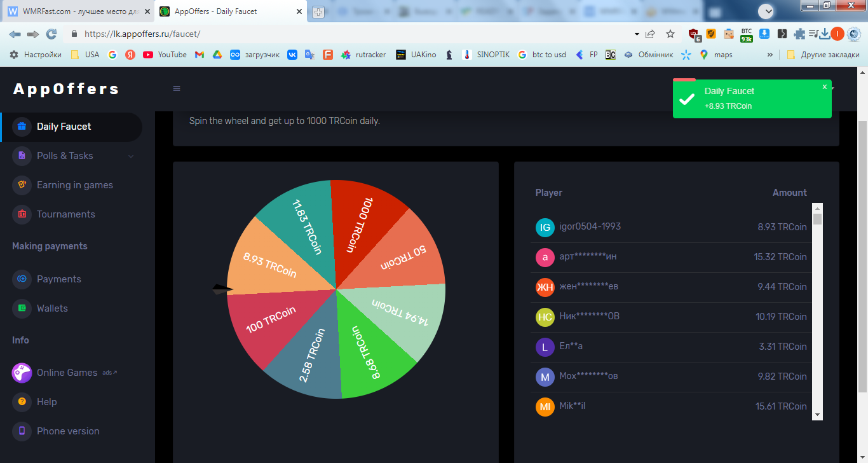Dismiss the Daily Faucet notification
This screenshot has width=868, height=463.
(825, 86)
